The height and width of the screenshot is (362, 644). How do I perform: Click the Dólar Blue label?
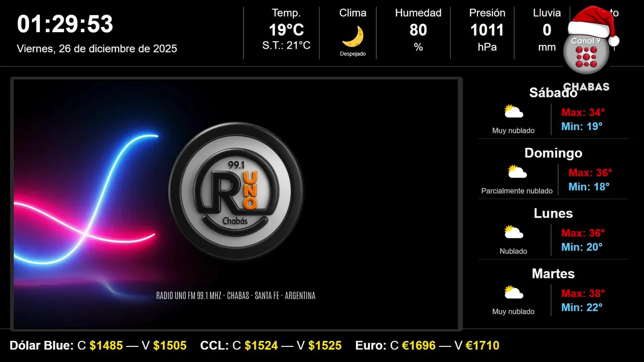[42, 345]
